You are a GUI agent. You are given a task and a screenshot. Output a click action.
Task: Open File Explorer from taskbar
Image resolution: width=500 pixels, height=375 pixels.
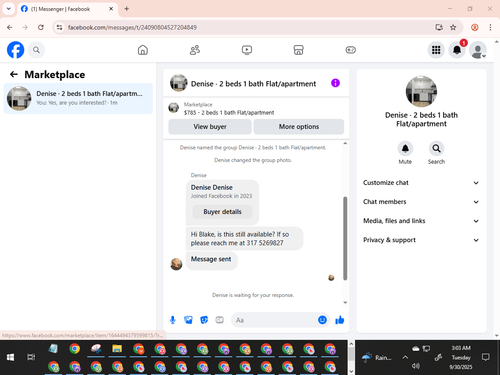(117, 349)
